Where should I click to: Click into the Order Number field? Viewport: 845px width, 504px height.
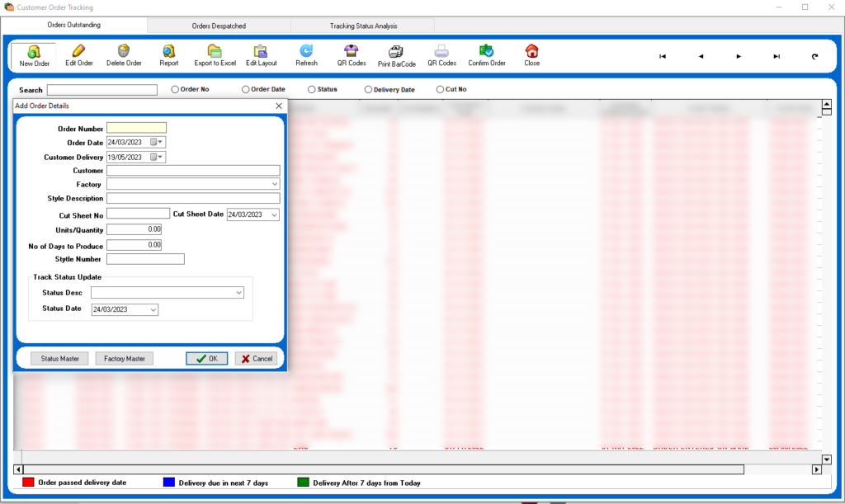[x=136, y=128]
